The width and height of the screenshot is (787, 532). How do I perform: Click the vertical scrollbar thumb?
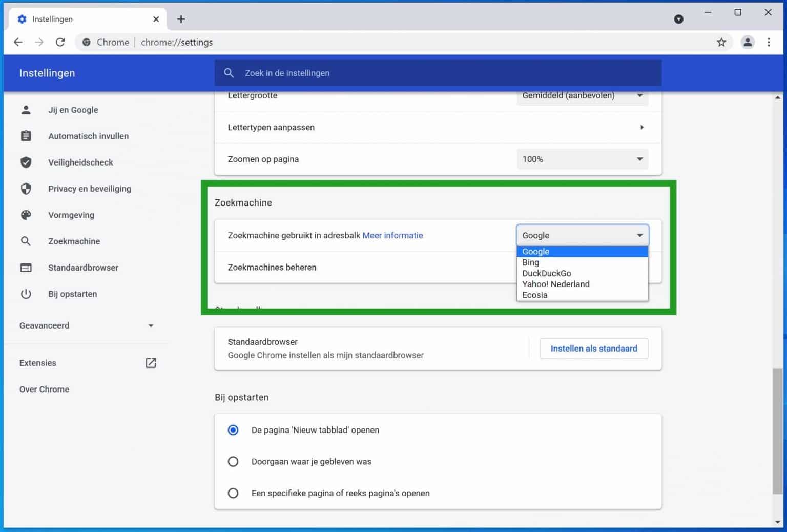[x=778, y=431]
